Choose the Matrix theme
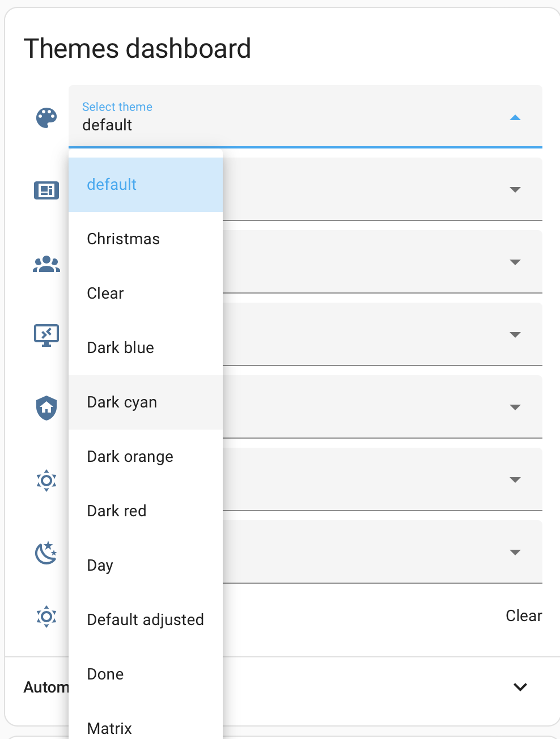 coord(109,728)
